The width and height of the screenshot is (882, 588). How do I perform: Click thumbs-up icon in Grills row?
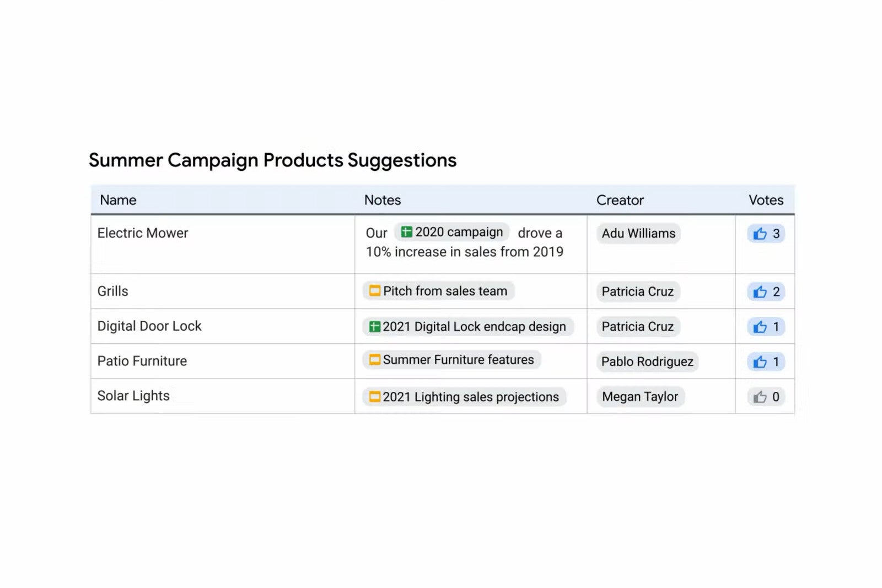point(760,292)
